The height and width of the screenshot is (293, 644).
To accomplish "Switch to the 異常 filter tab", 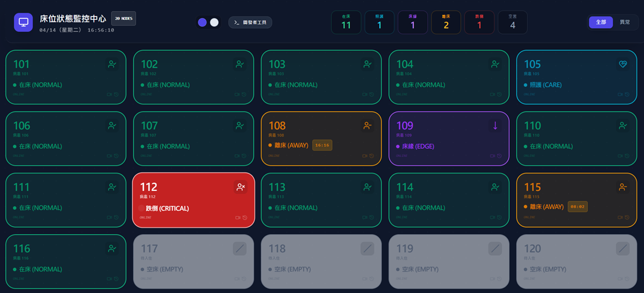I will (625, 22).
